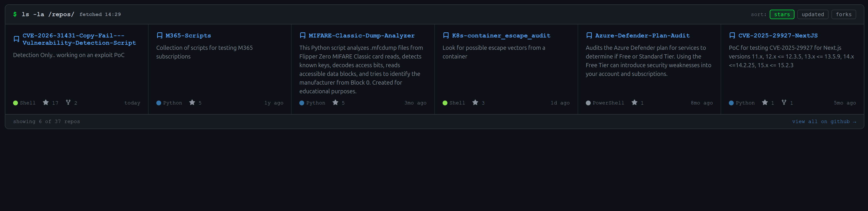This screenshot has width=868, height=211.
Task: Sort repositories by updated
Action: click(x=812, y=15)
